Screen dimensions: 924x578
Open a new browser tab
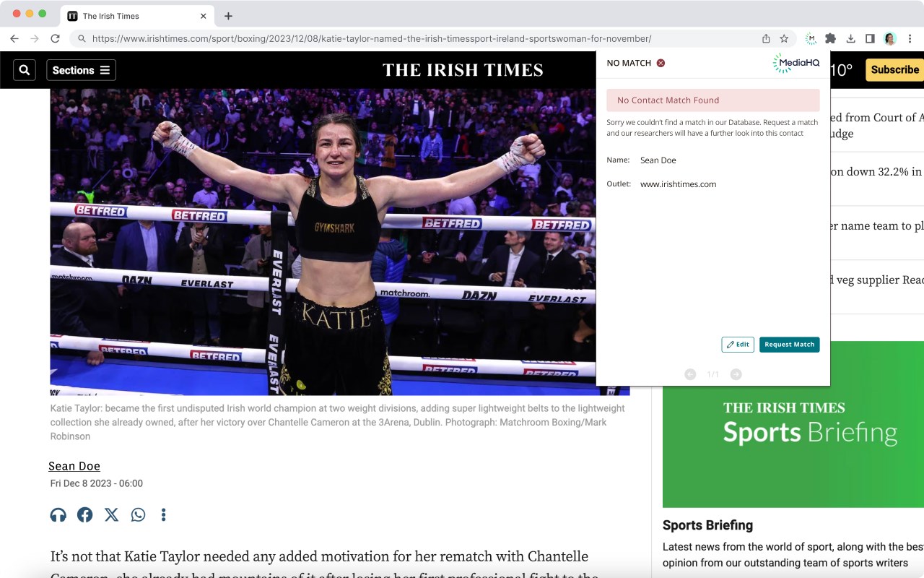pyautogui.click(x=228, y=16)
